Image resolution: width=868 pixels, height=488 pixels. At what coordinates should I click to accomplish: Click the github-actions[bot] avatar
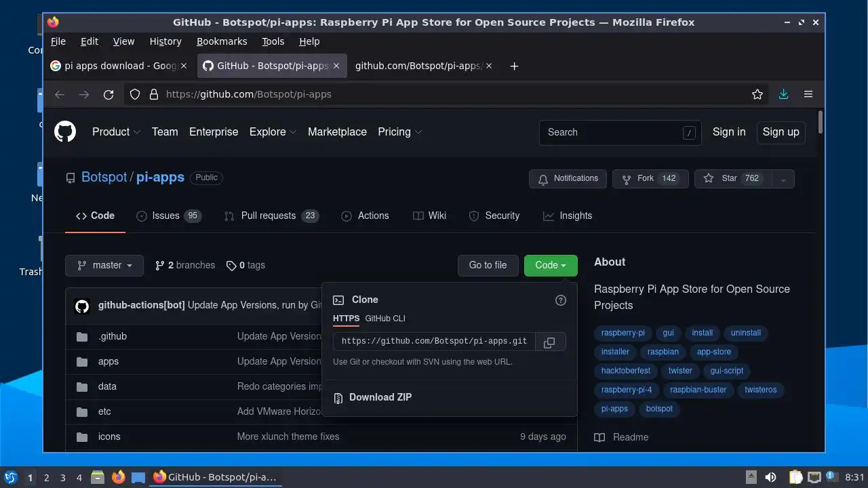click(x=82, y=306)
